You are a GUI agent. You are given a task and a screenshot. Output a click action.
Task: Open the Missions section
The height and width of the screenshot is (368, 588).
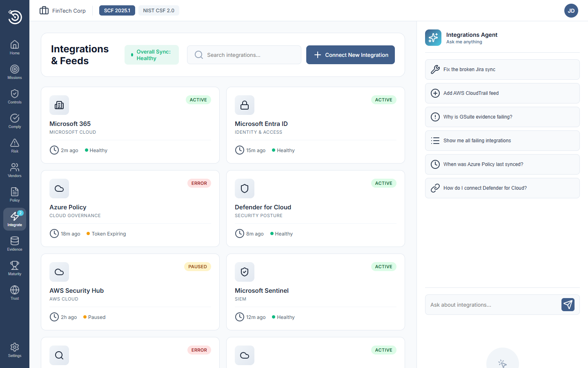(x=15, y=72)
